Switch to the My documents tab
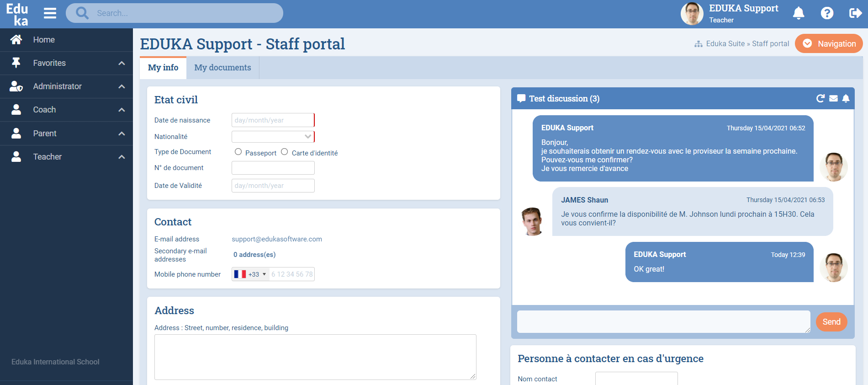 (222, 68)
